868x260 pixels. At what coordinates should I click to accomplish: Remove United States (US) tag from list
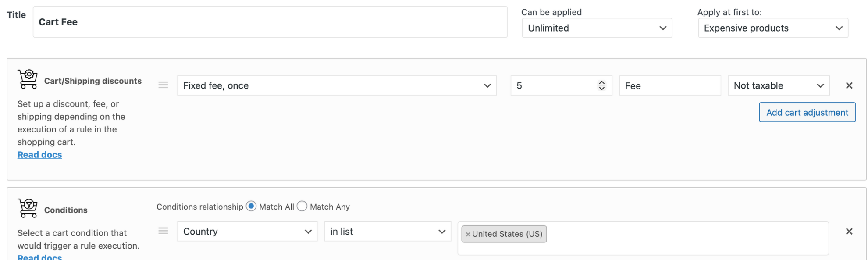pos(468,234)
